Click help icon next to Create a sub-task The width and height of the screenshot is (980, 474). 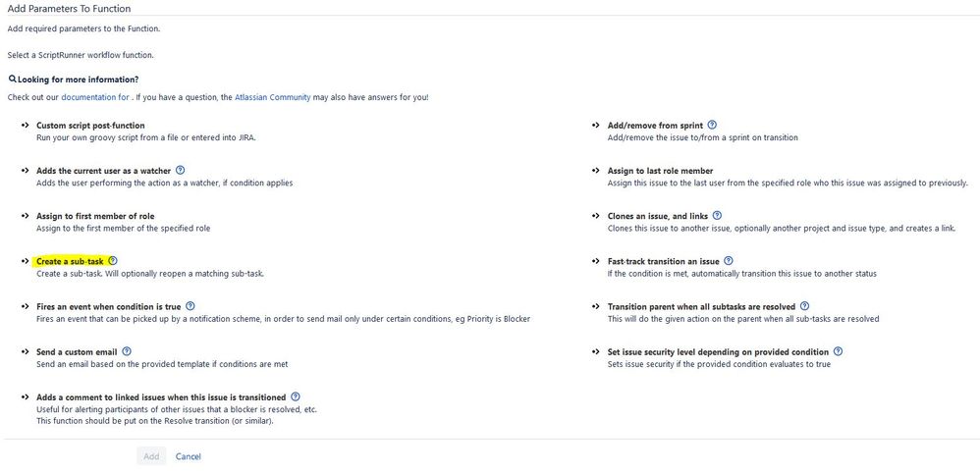pyautogui.click(x=113, y=261)
